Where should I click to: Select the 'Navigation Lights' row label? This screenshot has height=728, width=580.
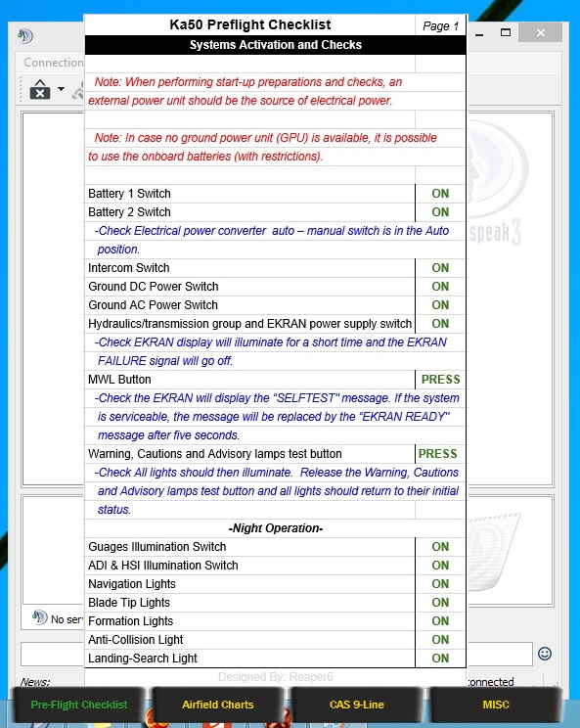tap(132, 583)
